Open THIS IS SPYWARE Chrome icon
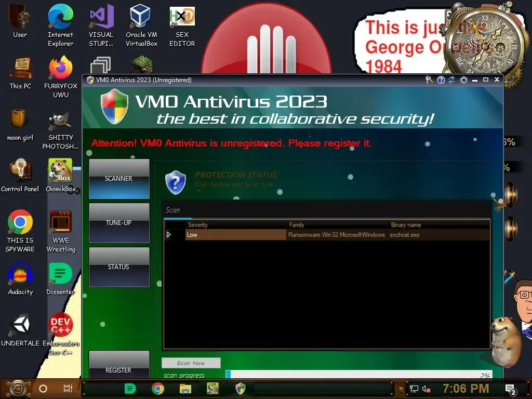Screen dimensions: 532x399 pyautogui.click(x=20, y=231)
